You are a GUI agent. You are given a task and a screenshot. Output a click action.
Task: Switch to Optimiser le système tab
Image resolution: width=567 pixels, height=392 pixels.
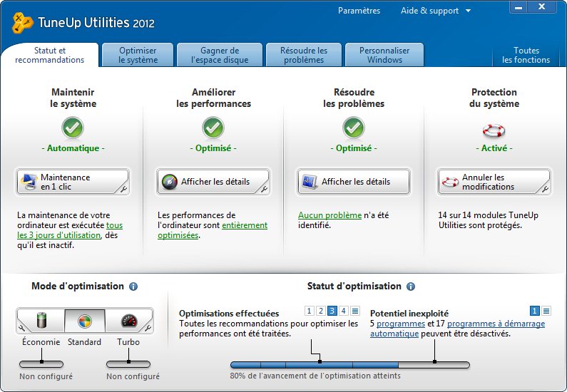pyautogui.click(x=138, y=56)
